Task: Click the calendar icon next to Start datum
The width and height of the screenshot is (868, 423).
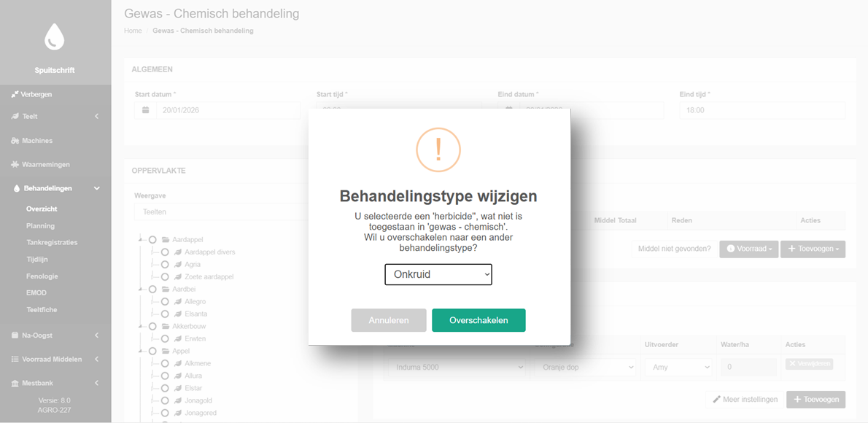Action: click(x=146, y=110)
